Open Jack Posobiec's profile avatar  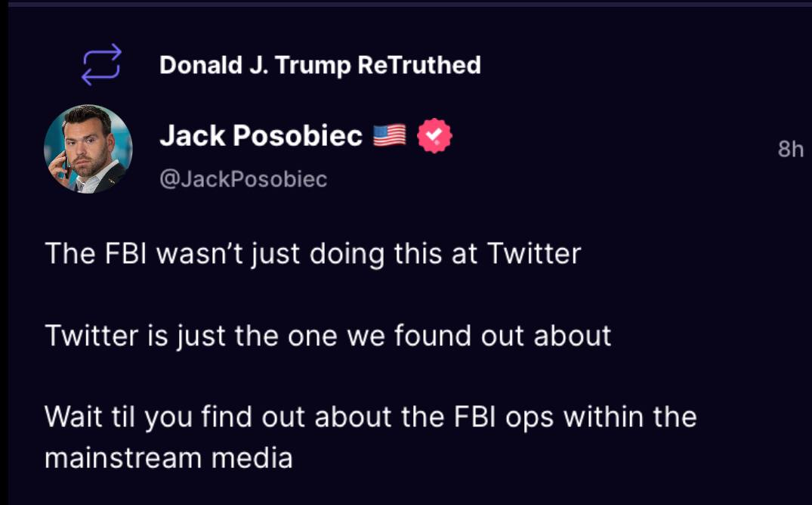coord(88,149)
